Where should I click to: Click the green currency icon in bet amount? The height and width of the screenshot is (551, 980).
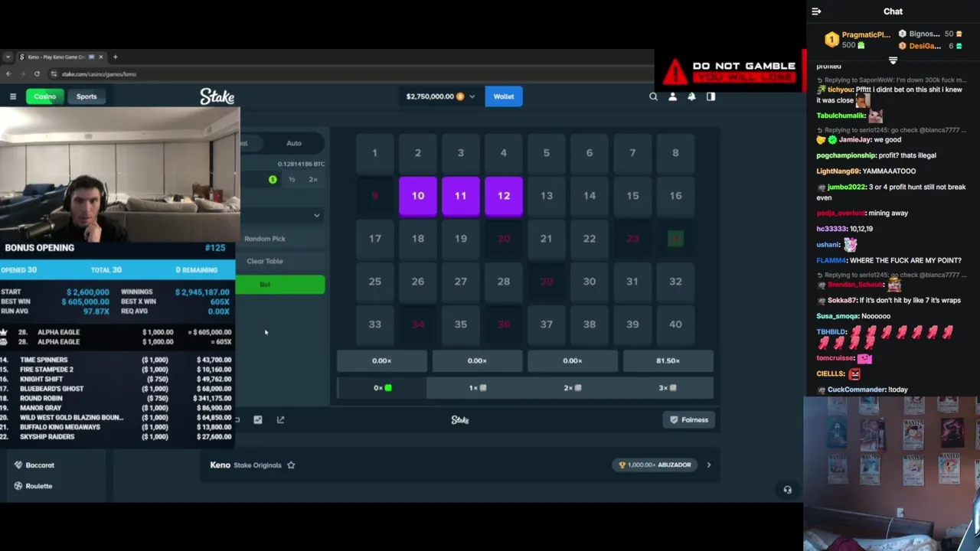tap(273, 179)
